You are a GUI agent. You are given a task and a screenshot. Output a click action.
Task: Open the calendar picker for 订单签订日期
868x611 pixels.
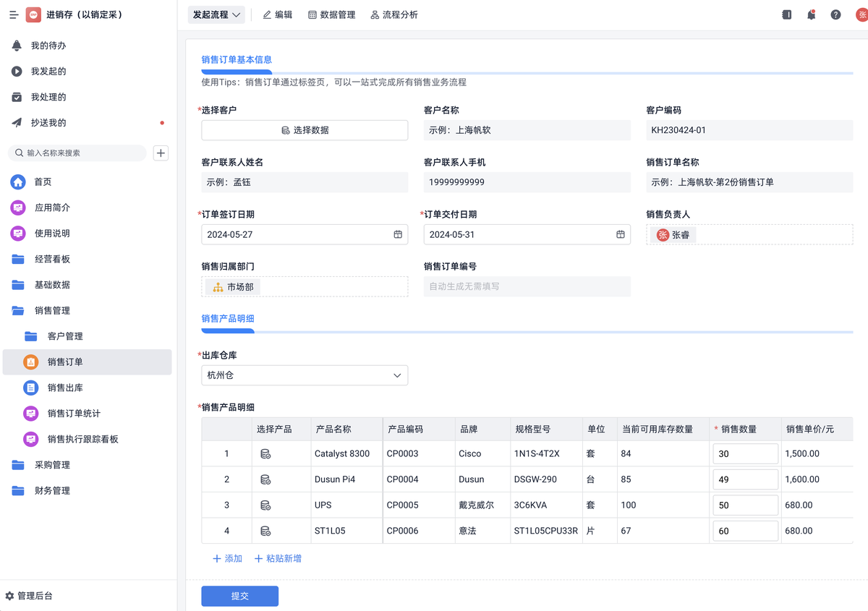click(397, 234)
